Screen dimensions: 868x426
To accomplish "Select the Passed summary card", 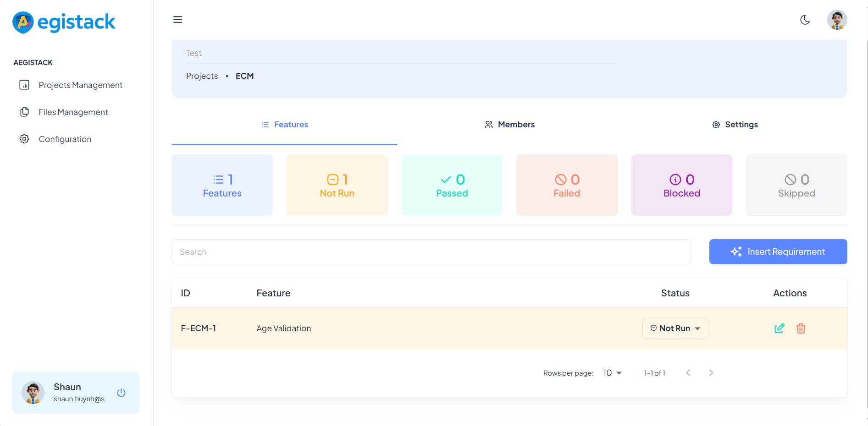I will [x=452, y=185].
